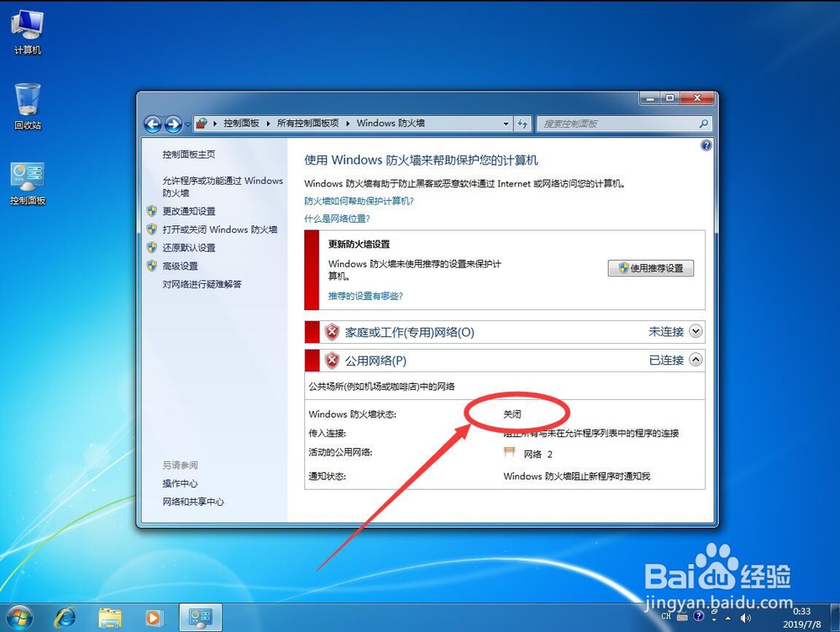Screen dimensions: 840x632
Task: Click the address bar refresh button
Action: click(x=522, y=124)
